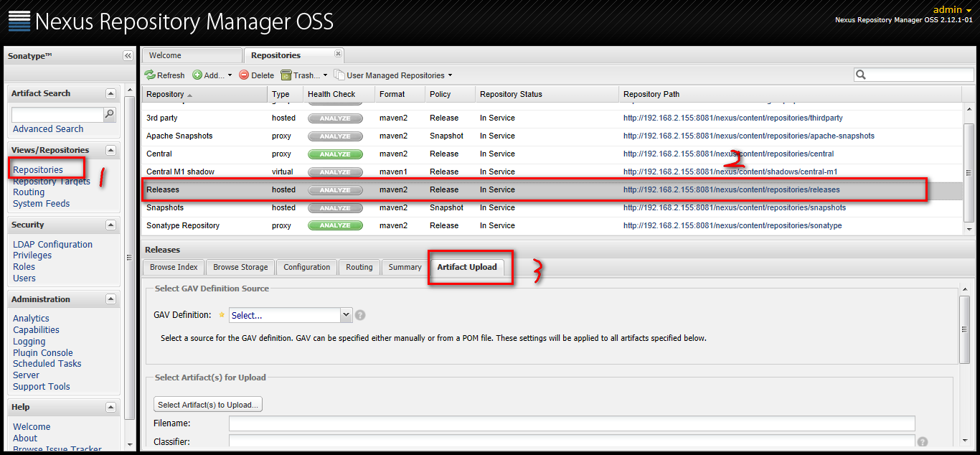Switch to the Welcome tab
980x455 pixels.
point(192,55)
